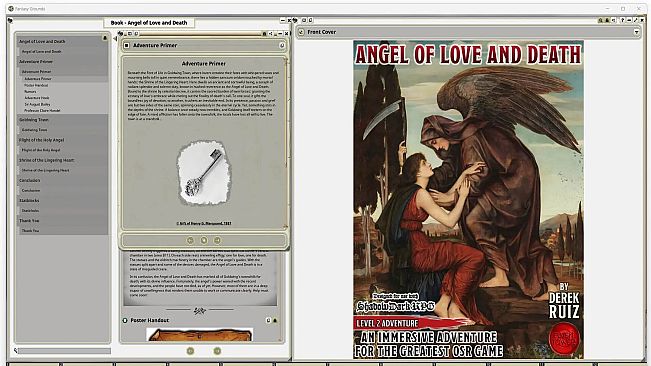Viewport: 651px width, 366px height.
Task: Click the Poster Handout wooden sign image
Action: [x=200, y=334]
